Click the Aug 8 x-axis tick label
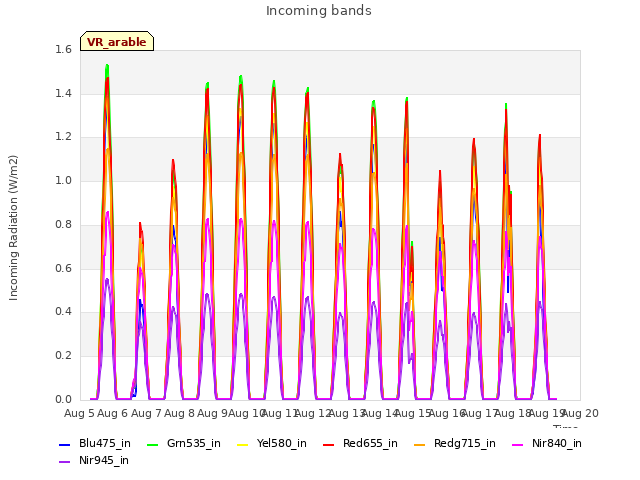The image size is (640, 480). [x=179, y=413]
